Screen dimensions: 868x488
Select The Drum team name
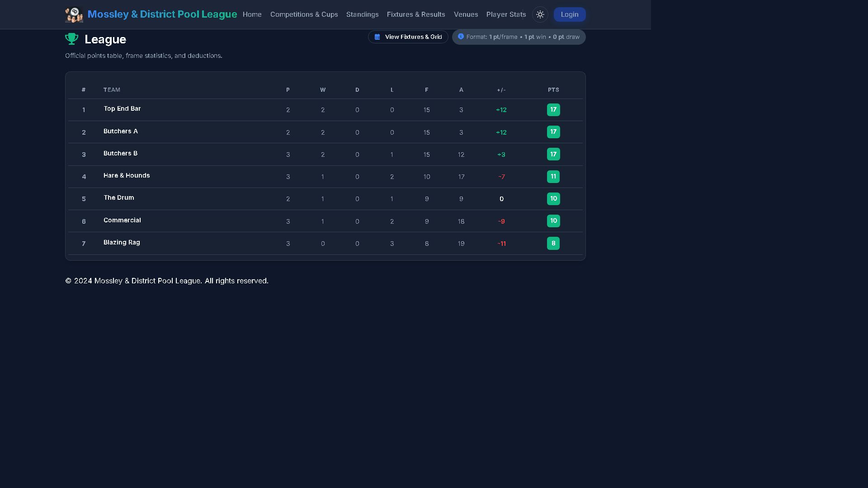click(119, 198)
